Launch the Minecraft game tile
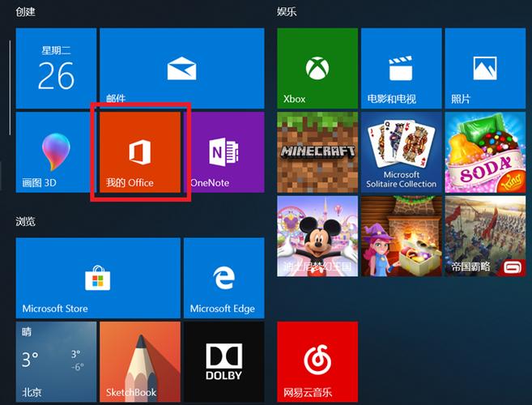The width and height of the screenshot is (532, 405). [x=317, y=152]
